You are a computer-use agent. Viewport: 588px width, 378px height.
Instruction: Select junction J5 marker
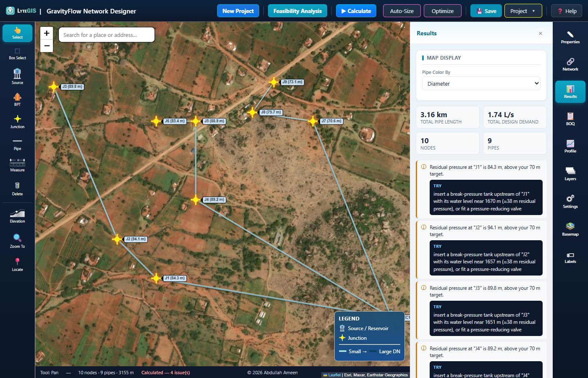[x=196, y=121]
